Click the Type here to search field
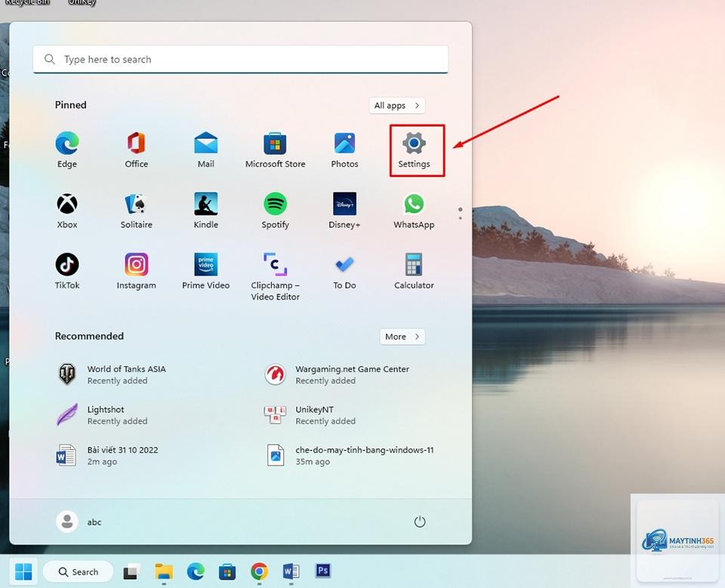 [240, 59]
